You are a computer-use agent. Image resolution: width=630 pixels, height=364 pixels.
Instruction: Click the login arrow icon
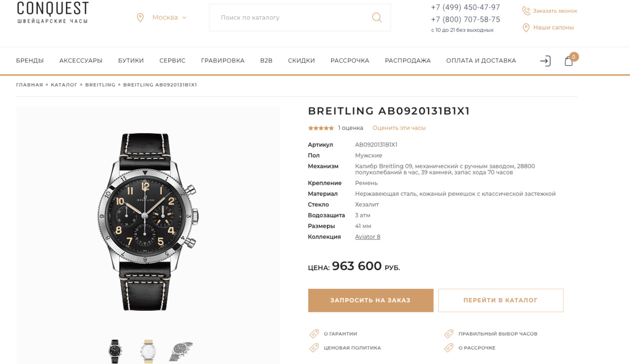click(545, 61)
